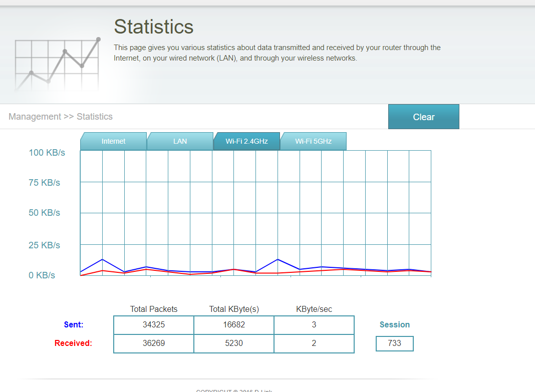Click the Session value box showing 733
Screen dimensions: 535x392
(x=394, y=343)
